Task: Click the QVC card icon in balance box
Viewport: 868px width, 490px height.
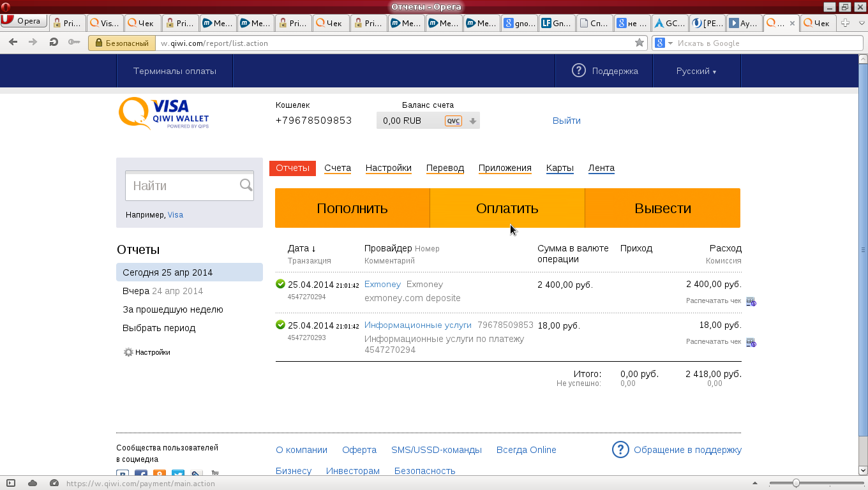Action: tap(453, 121)
